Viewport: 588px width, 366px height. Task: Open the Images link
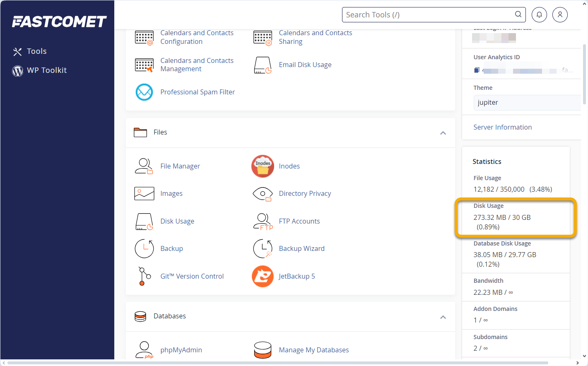click(x=171, y=193)
